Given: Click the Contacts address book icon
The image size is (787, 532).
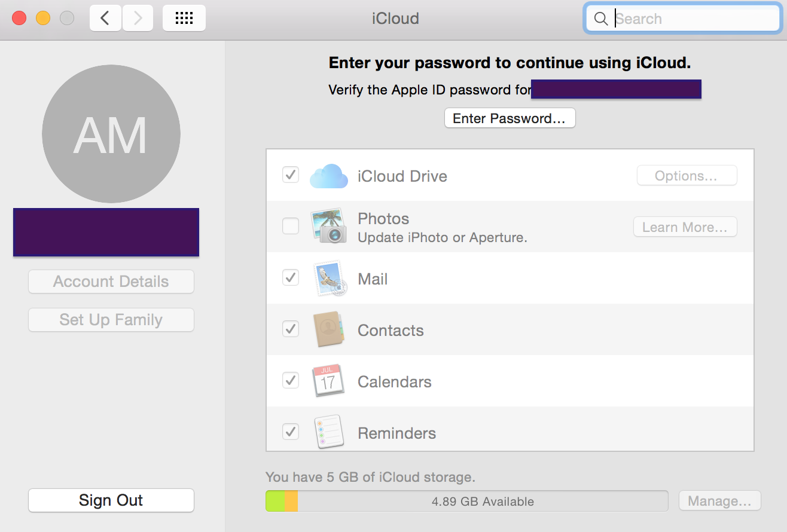Looking at the screenshot, I should coord(328,330).
